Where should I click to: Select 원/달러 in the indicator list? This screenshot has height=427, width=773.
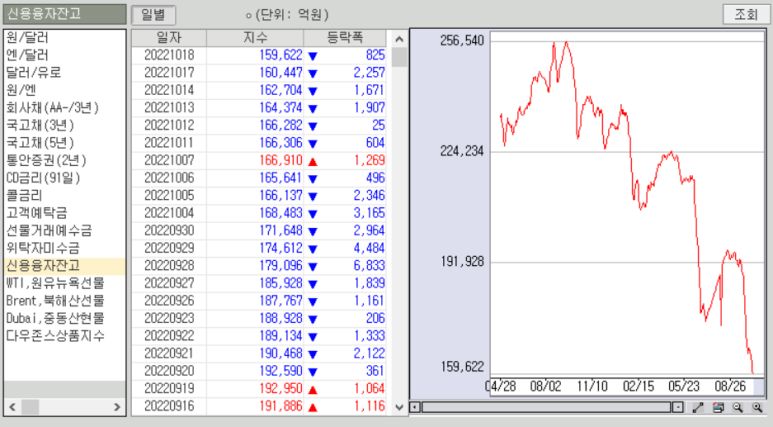[x=64, y=37]
